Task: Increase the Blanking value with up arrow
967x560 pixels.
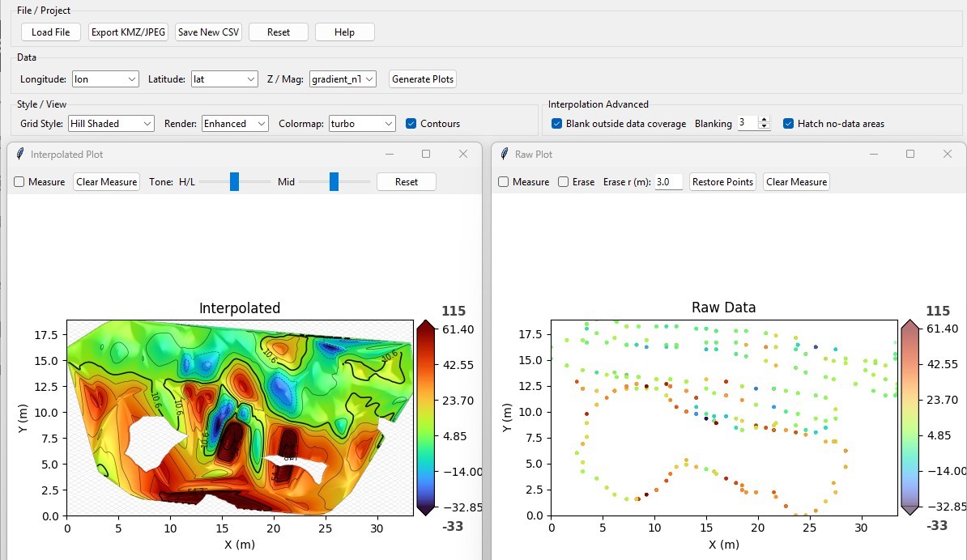Action: pos(764,120)
